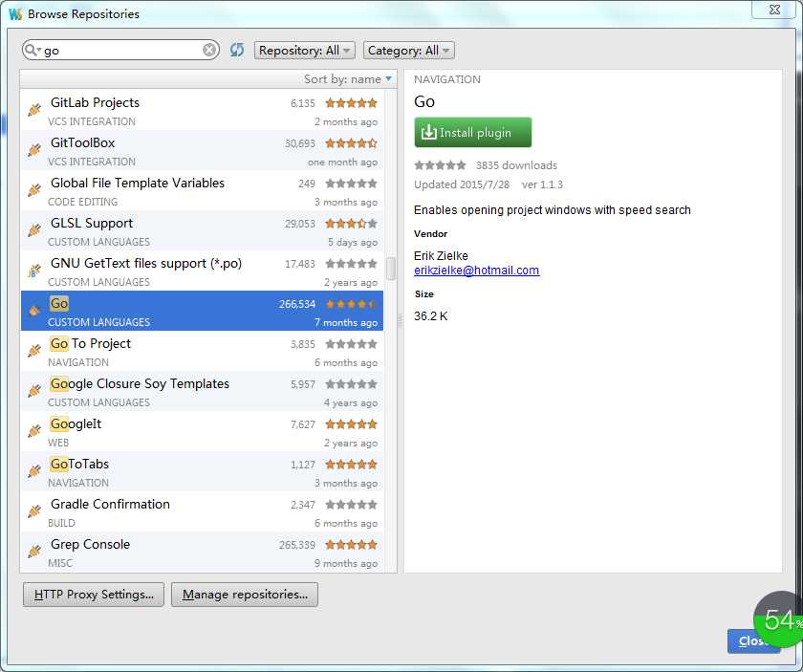This screenshot has width=803, height=672.
Task: Open the Sort by: name dropdown
Action: (348, 79)
